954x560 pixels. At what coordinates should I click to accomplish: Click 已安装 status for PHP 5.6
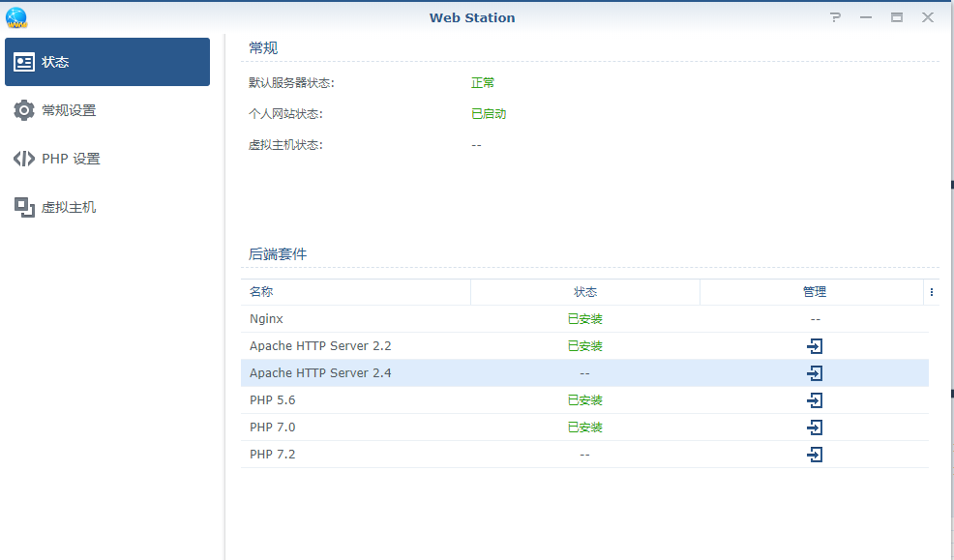(584, 400)
